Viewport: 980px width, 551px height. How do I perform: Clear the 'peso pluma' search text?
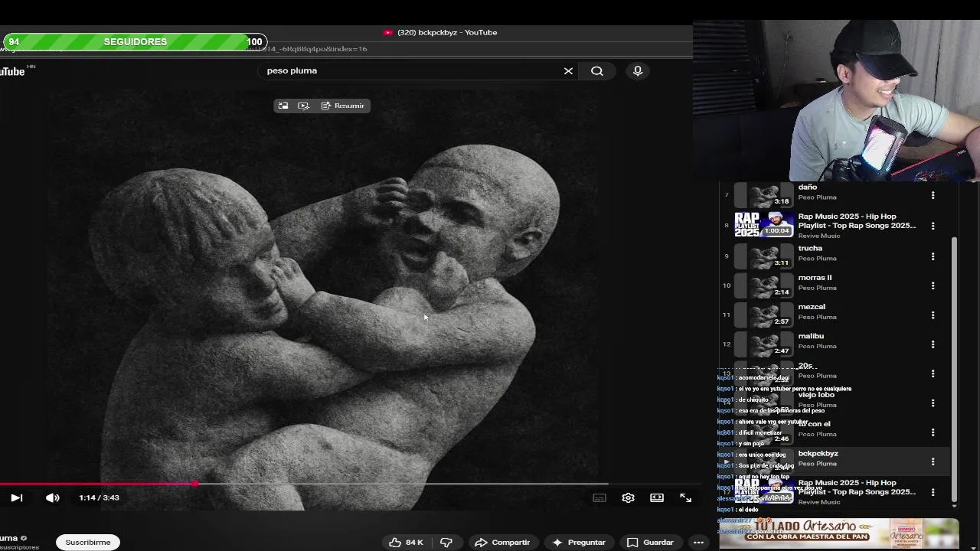pyautogui.click(x=568, y=70)
